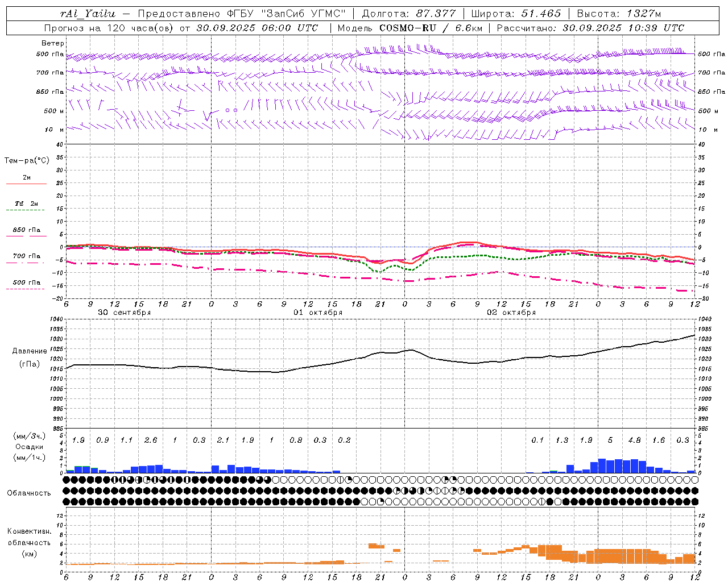The image size is (728, 582).
Task: Select the provider text ФГБУ "ЗапСиб УГМС"
Action: pos(286,14)
